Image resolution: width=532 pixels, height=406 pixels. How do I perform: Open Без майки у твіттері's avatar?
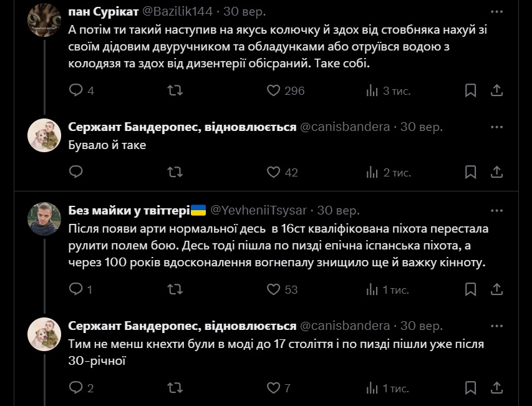click(x=44, y=218)
